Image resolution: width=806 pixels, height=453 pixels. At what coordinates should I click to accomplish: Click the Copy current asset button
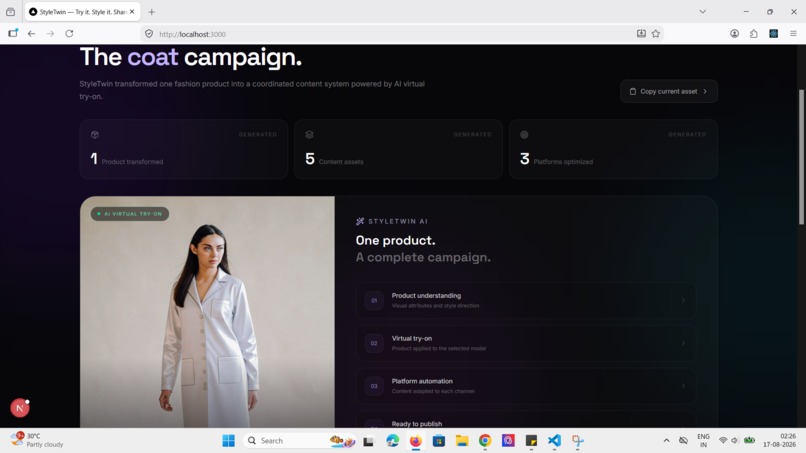[669, 92]
